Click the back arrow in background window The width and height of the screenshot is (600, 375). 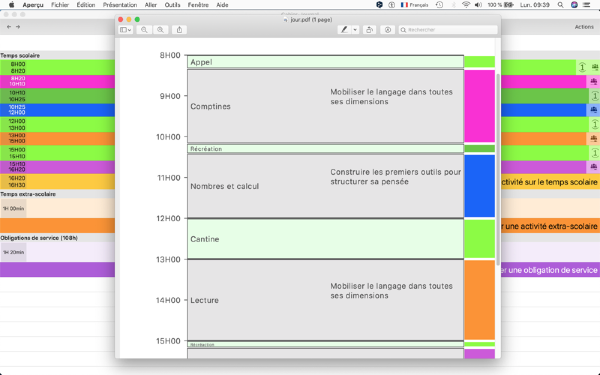[9, 27]
